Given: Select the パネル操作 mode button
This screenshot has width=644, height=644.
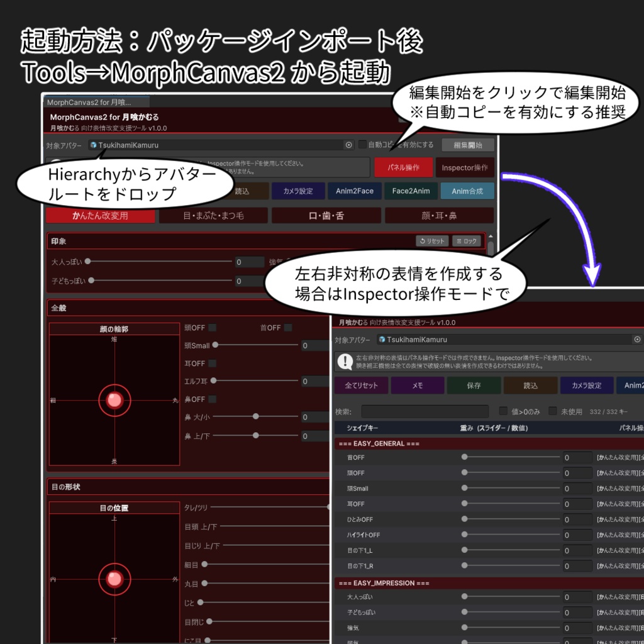Looking at the screenshot, I should tap(403, 167).
